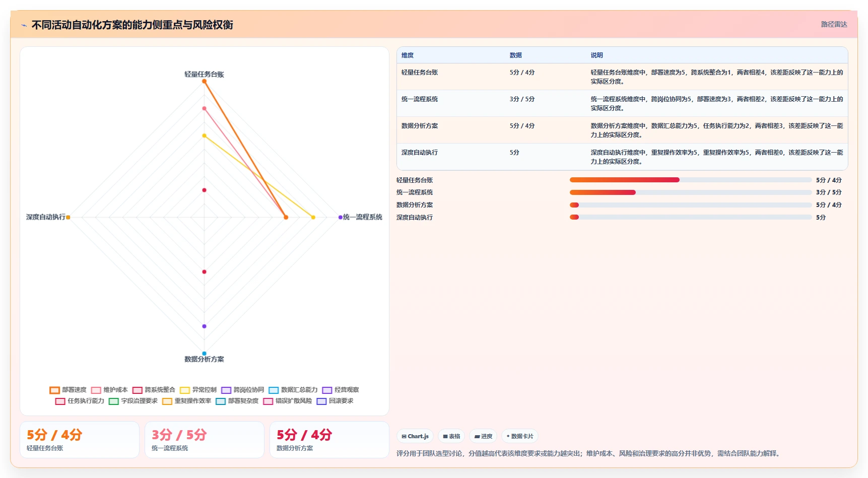
Task: Open the 统一流程系统 score card
Action: click(205, 440)
